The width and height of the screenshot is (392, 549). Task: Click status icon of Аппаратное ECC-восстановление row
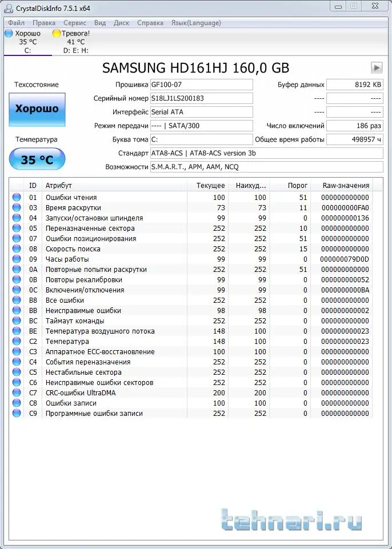(x=17, y=351)
